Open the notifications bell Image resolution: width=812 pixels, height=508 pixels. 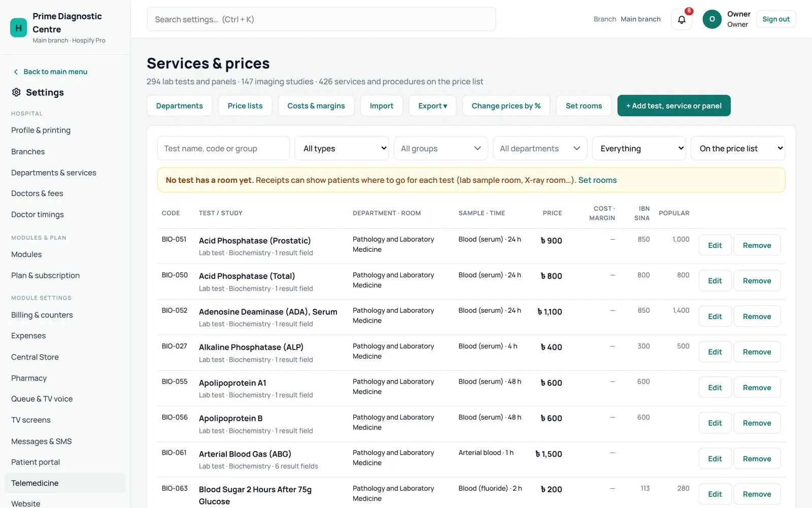coord(682,19)
